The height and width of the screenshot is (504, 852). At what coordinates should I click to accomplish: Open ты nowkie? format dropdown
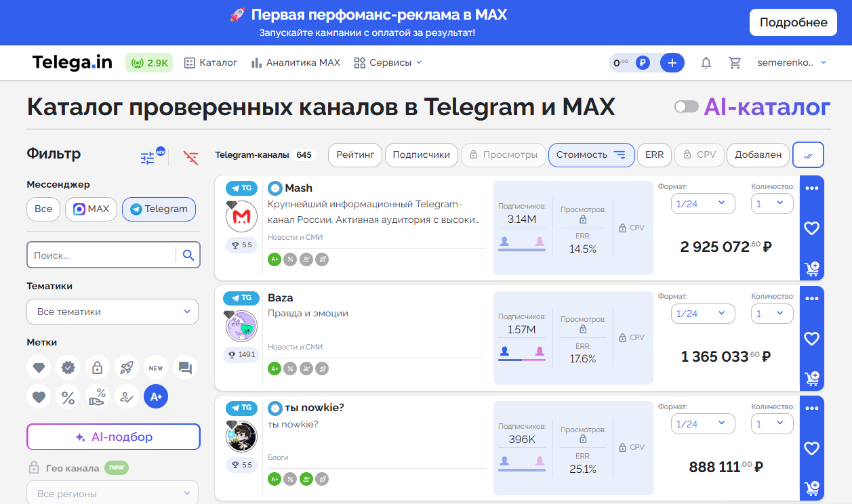pyautogui.click(x=703, y=423)
